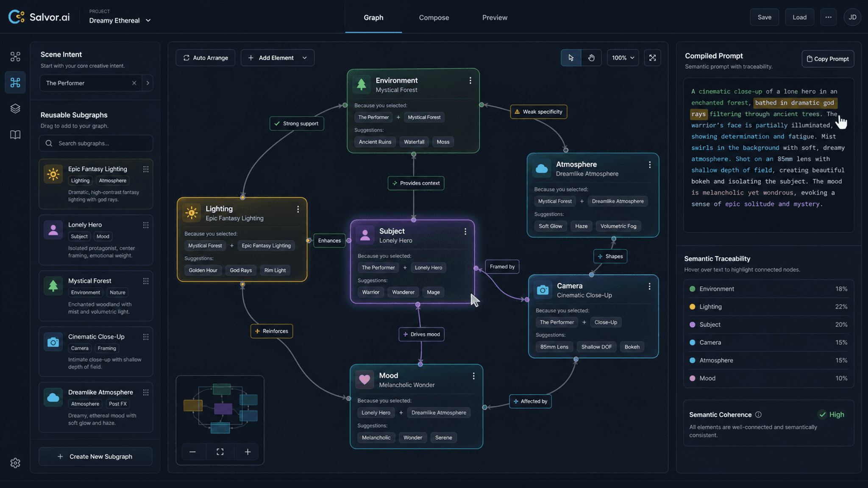Click the Camera node camera icon
The height and width of the screenshot is (488, 868).
coord(542,290)
